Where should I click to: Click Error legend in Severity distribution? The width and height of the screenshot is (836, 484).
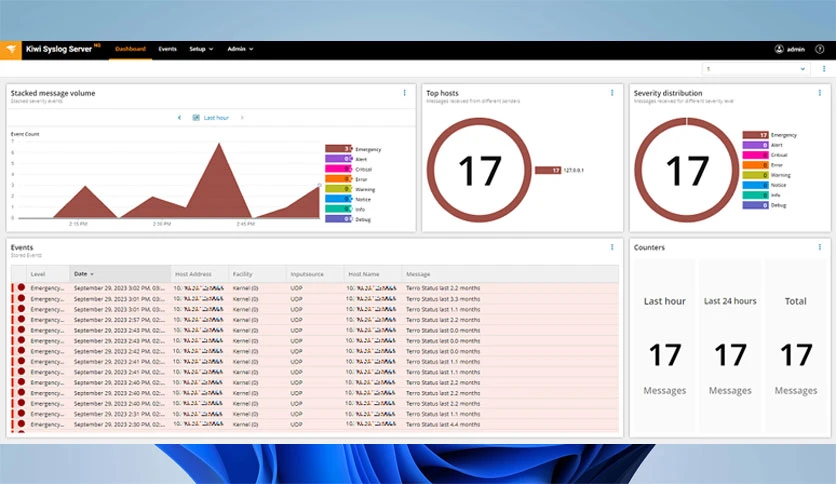[762, 165]
